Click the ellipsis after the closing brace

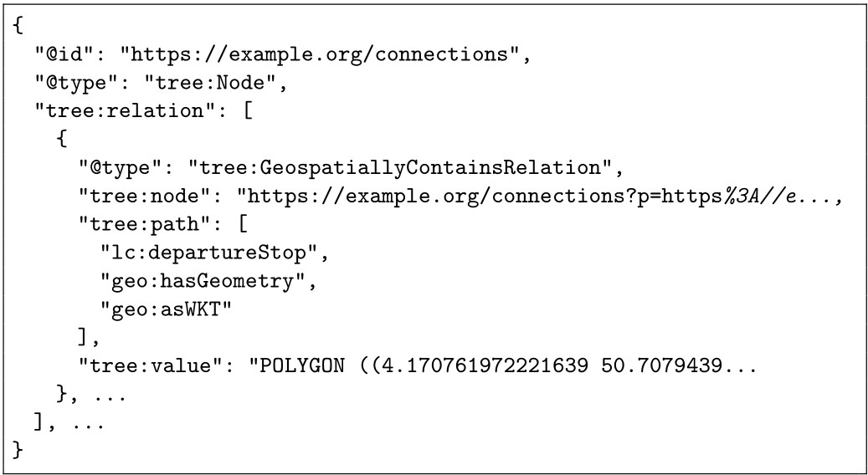(x=110, y=397)
